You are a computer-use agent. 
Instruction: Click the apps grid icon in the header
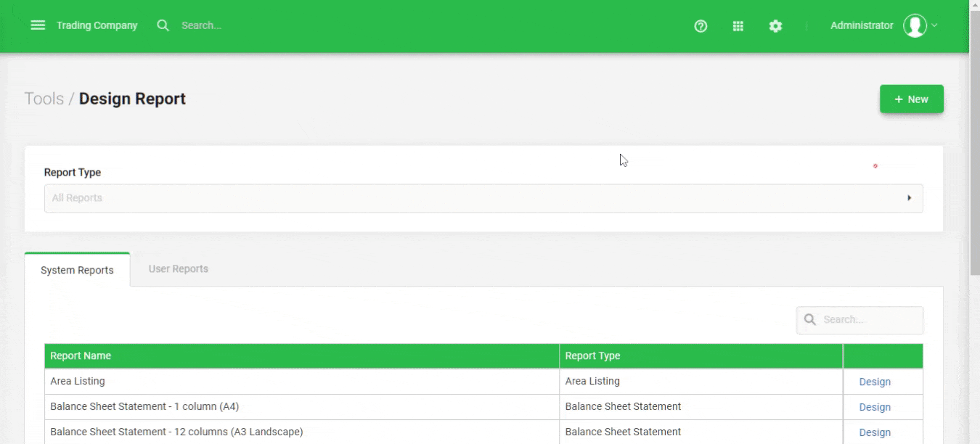738,26
